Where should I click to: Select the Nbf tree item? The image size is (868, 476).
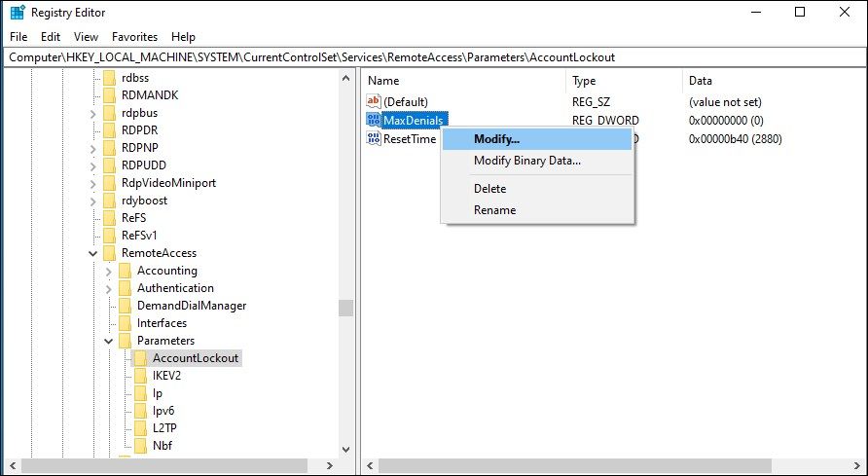163,446
